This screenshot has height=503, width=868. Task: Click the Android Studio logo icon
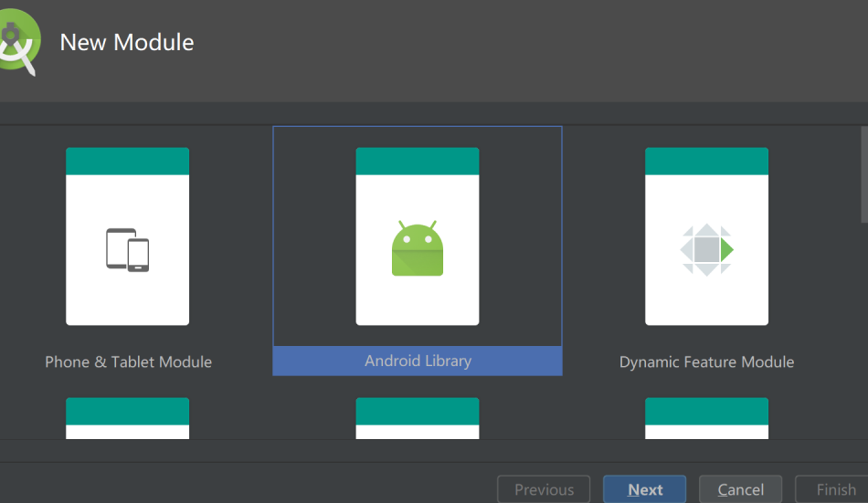pos(19,42)
